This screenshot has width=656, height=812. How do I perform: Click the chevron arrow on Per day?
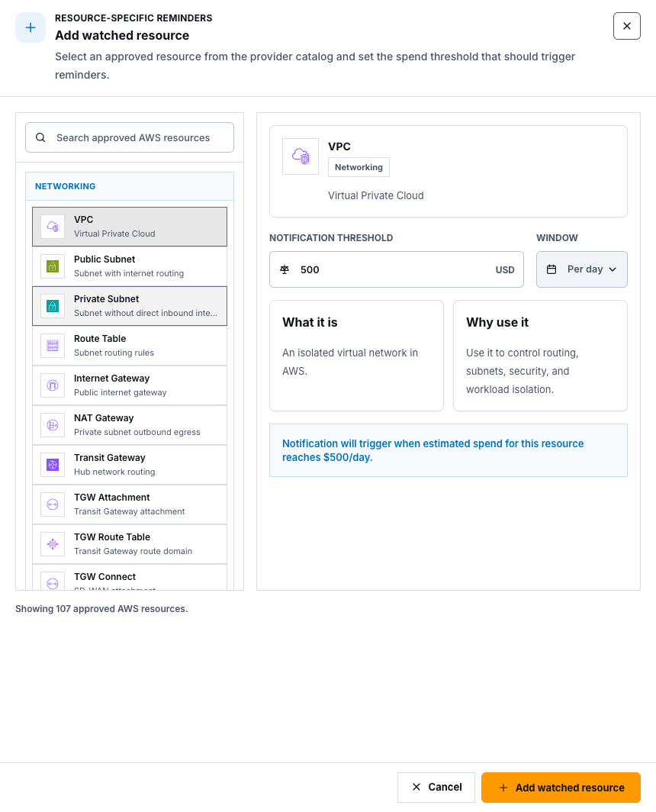pyautogui.click(x=613, y=269)
